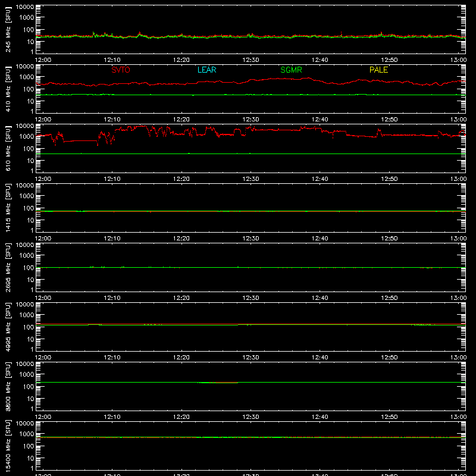Select the 245 MHz [SFU] axis title
Screen dimensions: 476x476
pyautogui.click(x=8, y=30)
